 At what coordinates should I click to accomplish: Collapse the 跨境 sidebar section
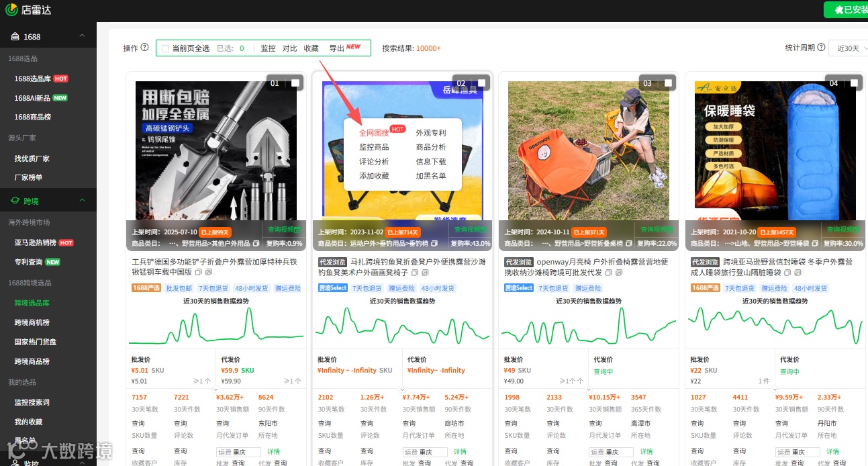(x=82, y=201)
